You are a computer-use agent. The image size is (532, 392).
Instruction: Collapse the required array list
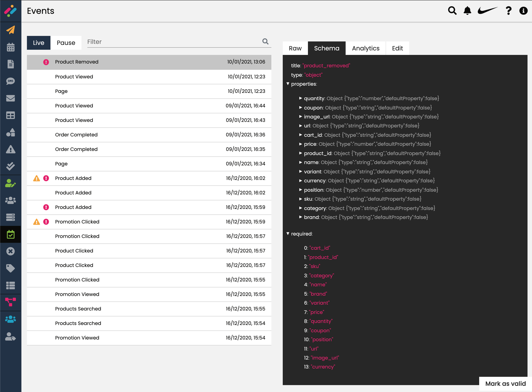pyautogui.click(x=288, y=234)
